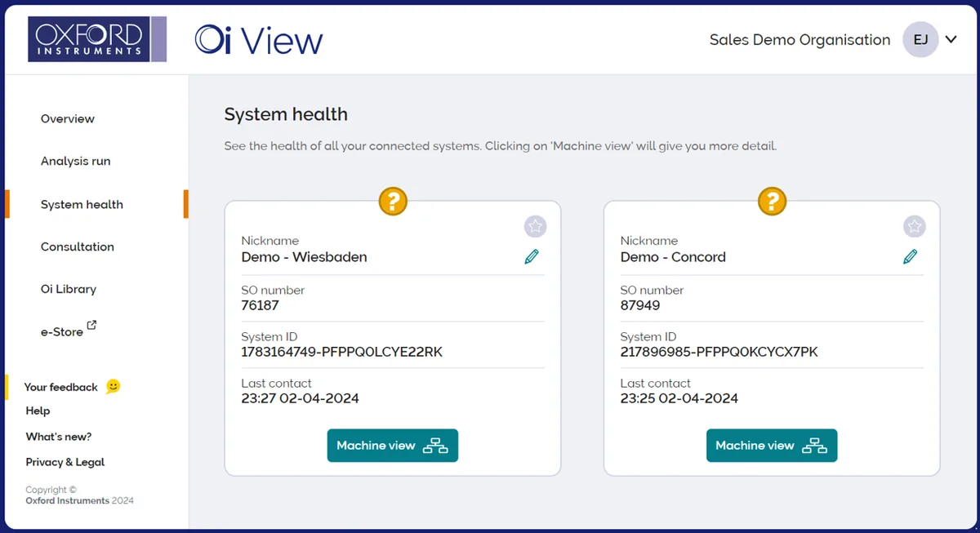Image resolution: width=980 pixels, height=533 pixels.
Task: Open the Help link
Action: tap(38, 411)
